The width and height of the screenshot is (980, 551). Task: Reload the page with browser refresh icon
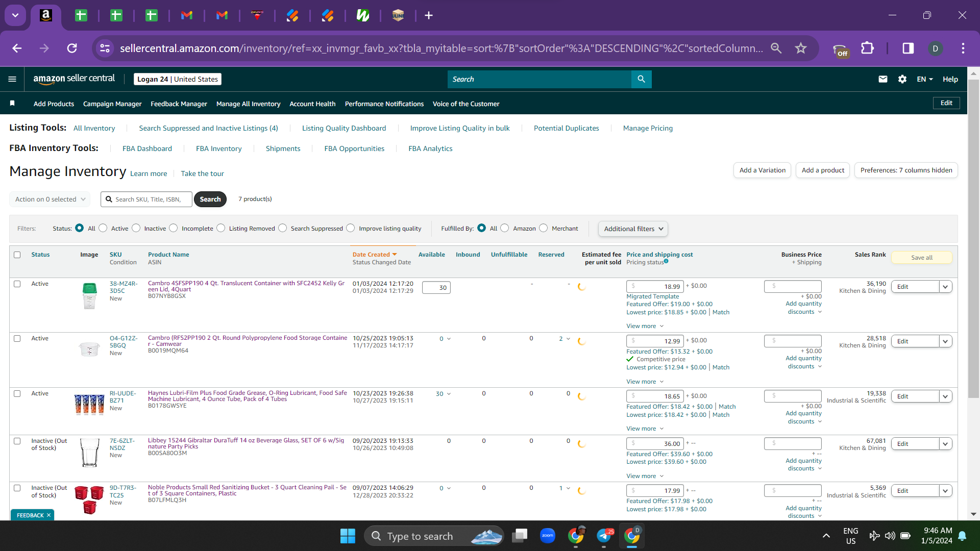point(72,48)
